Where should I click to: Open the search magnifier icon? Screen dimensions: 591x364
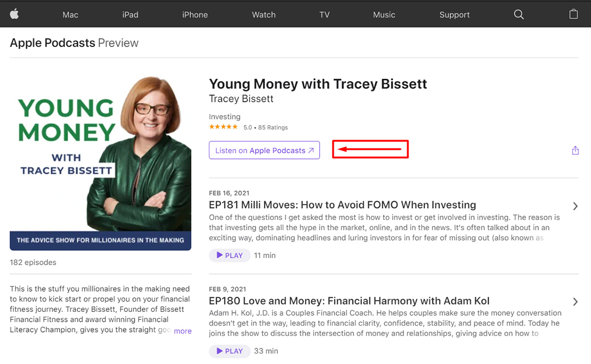point(519,14)
